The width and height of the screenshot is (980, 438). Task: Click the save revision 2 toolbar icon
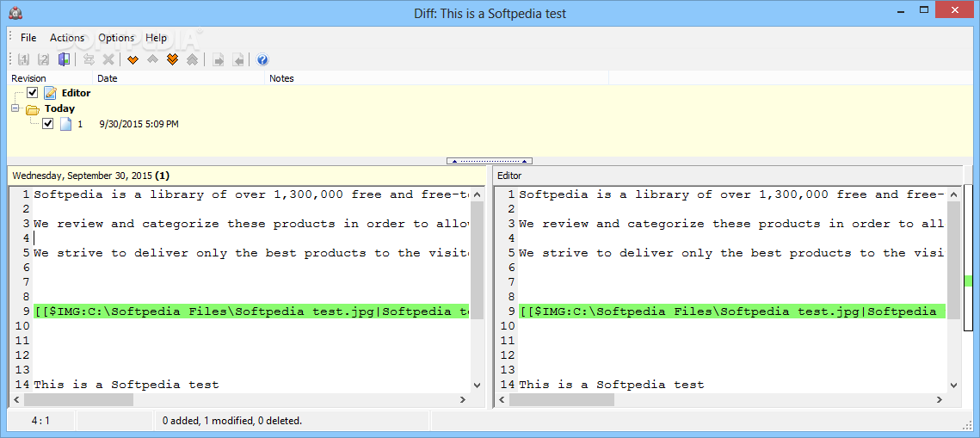(x=43, y=60)
